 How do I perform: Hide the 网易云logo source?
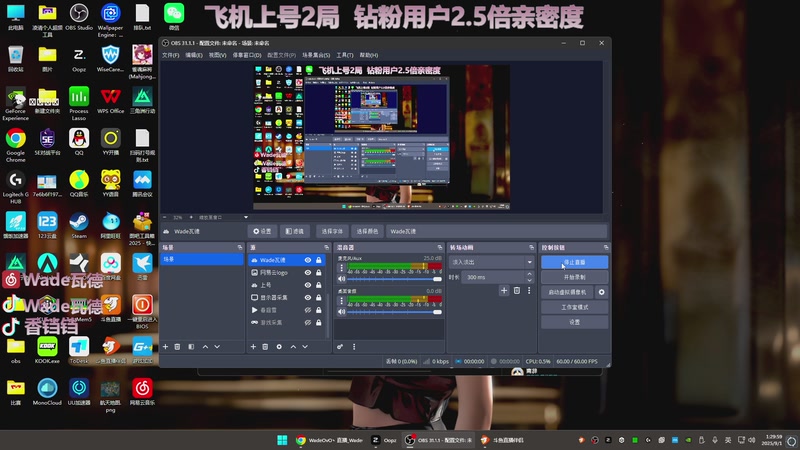[x=308, y=272]
